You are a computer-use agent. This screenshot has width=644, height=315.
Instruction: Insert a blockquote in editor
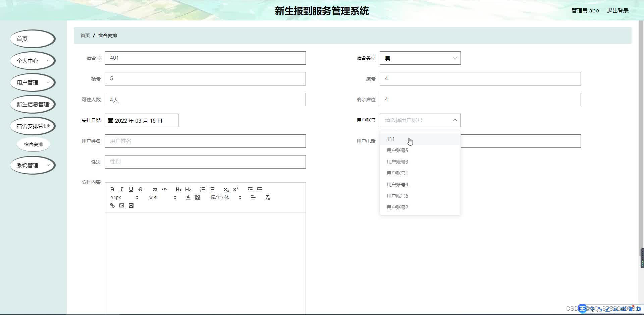click(x=155, y=189)
